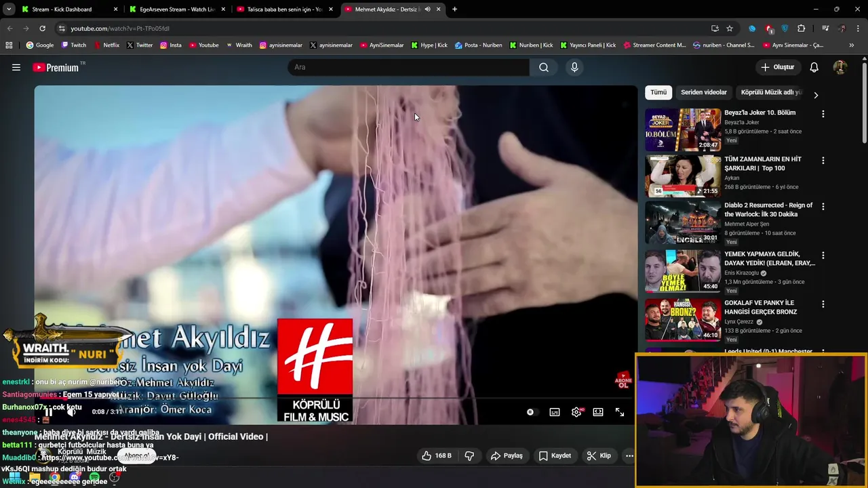Screen dimensions: 868x488
Task: Open the tab search chevron
Action: click(x=7, y=9)
